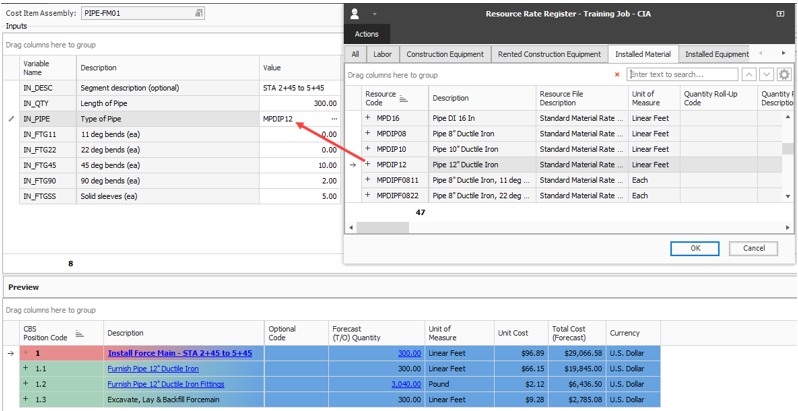Image resolution: width=798 pixels, height=411 pixels.
Task: Click the search down arrow button
Action: click(766, 75)
